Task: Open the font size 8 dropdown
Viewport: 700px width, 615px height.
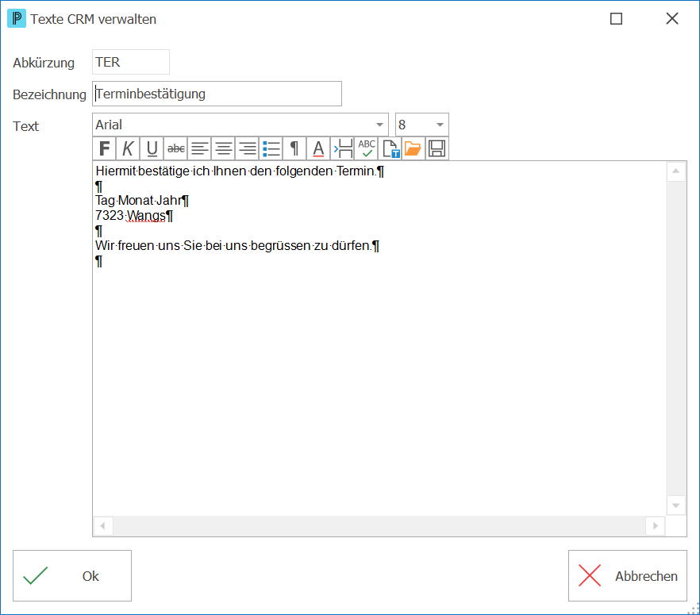Action: (440, 125)
